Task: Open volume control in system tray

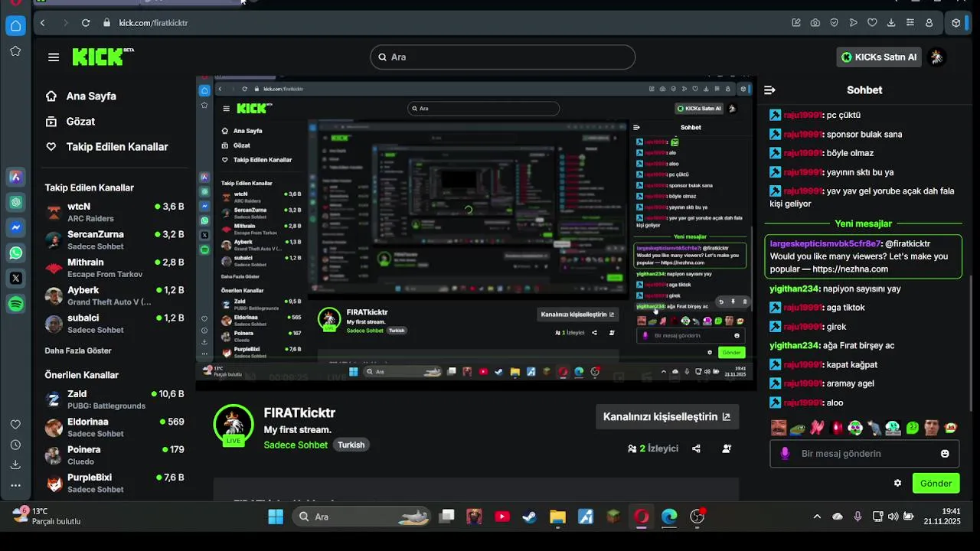Action: click(893, 517)
